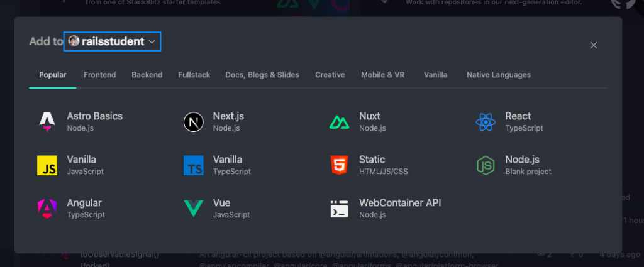Close the Add to dialog

tap(593, 45)
